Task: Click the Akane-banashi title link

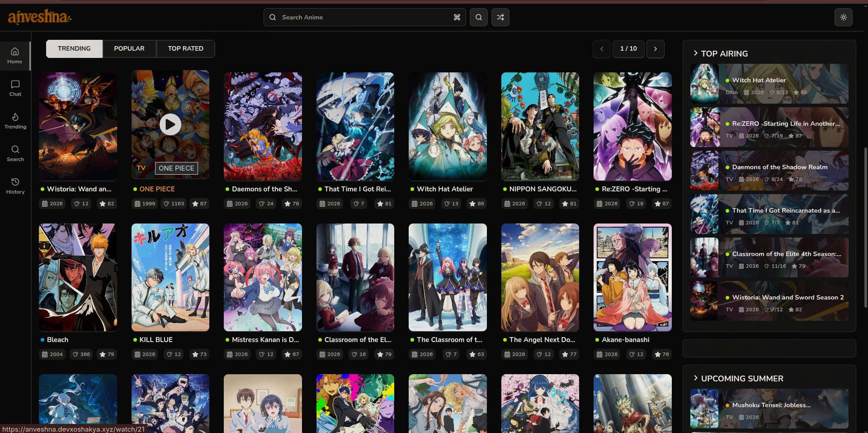Action: pos(625,339)
